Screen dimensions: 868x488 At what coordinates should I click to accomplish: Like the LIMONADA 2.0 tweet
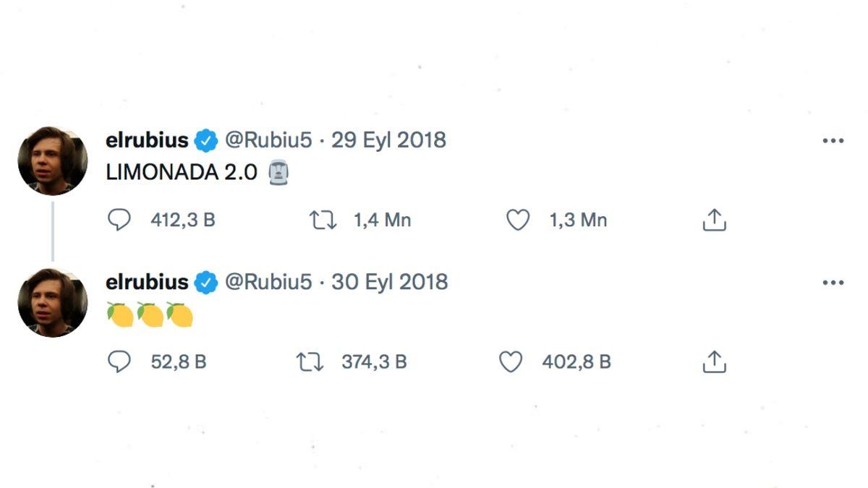click(x=518, y=220)
